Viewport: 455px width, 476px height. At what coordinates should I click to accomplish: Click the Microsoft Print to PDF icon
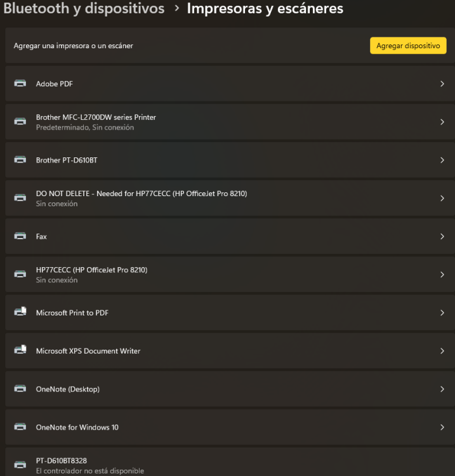click(20, 312)
